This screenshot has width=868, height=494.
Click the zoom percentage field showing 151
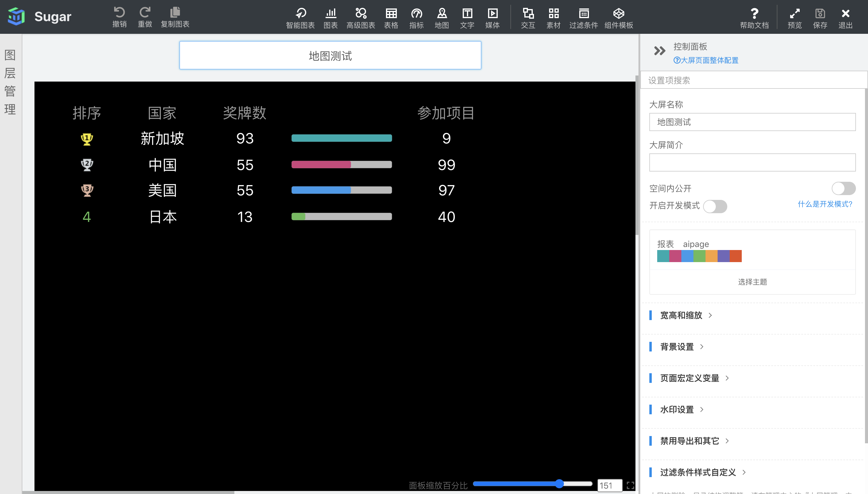609,485
